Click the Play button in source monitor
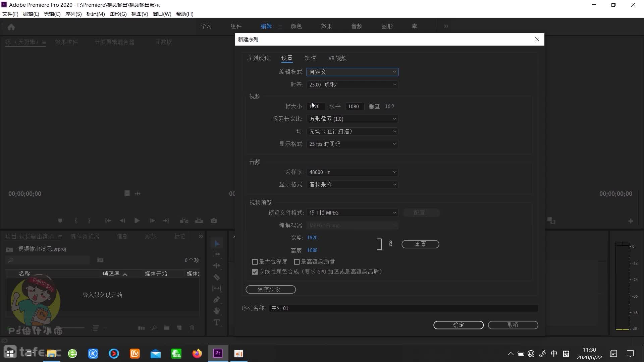Screen dimensions: 644x362 (x=137, y=221)
